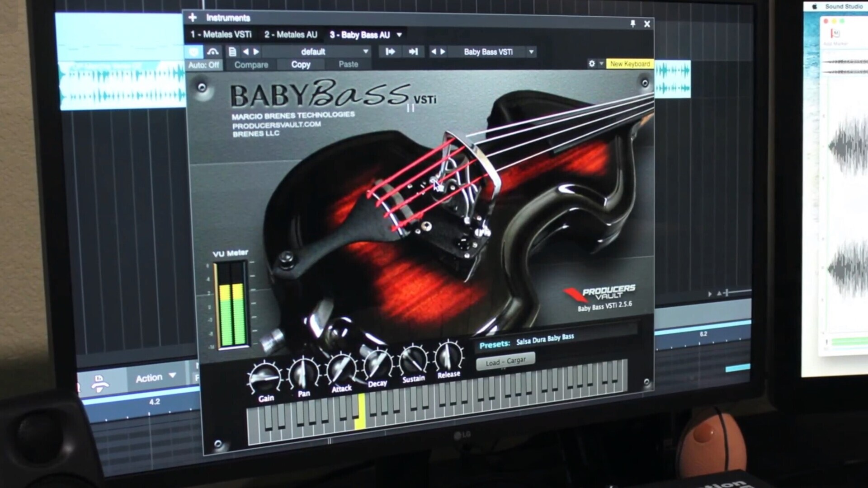Click the Load - Cargar button

(505, 361)
